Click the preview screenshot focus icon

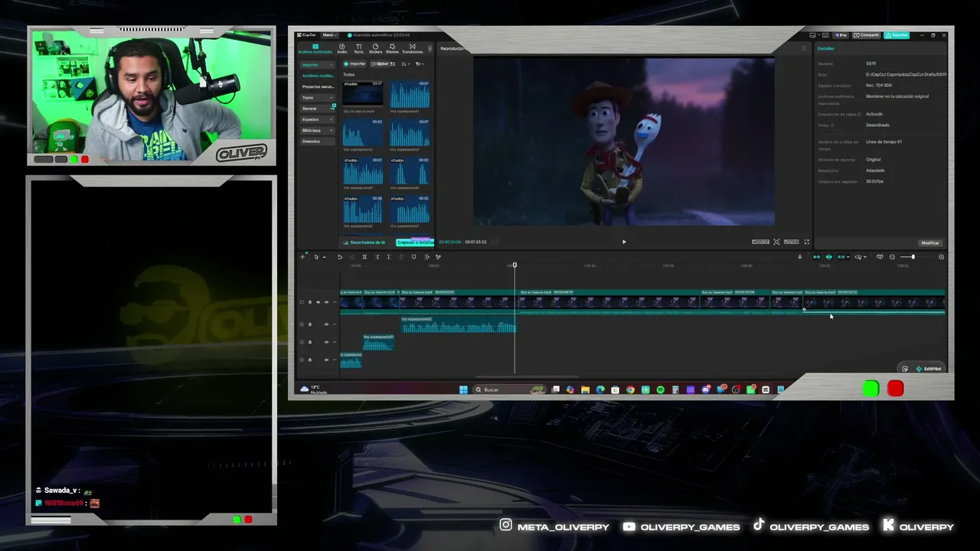tap(776, 242)
